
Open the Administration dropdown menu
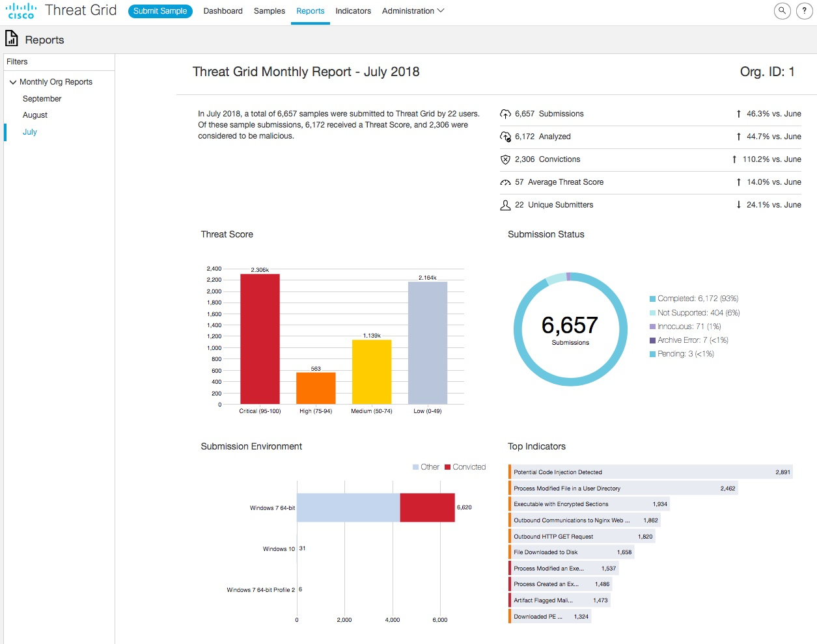[x=413, y=11]
